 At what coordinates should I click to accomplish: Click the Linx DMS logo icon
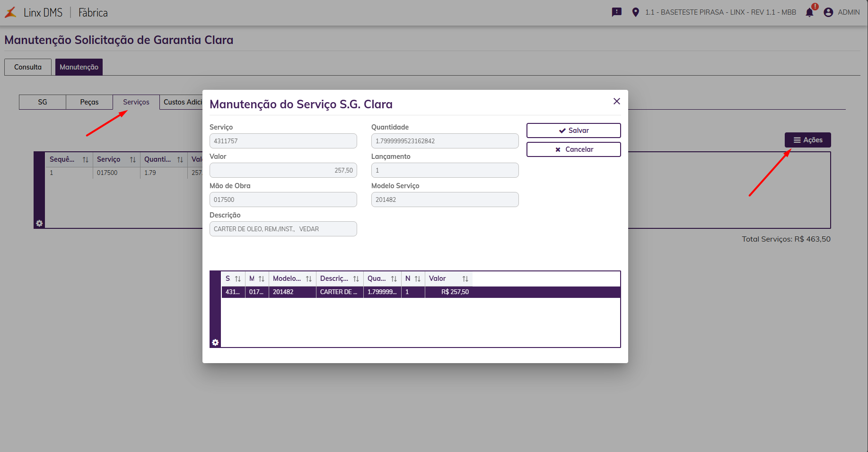(x=10, y=12)
